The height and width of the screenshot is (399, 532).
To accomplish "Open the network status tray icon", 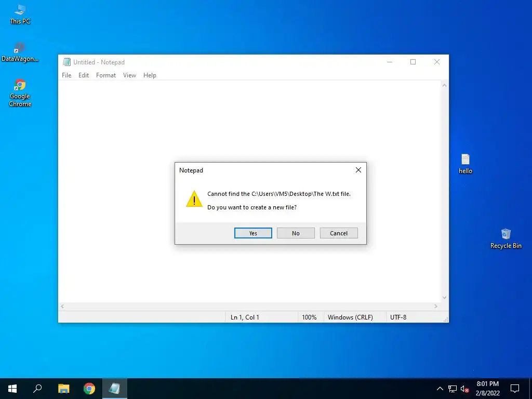I will click(453, 389).
